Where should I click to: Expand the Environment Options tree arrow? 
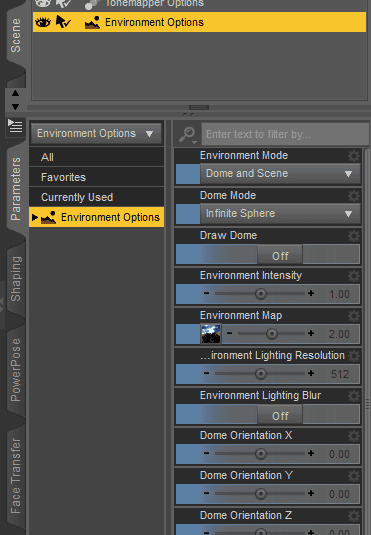(x=34, y=217)
